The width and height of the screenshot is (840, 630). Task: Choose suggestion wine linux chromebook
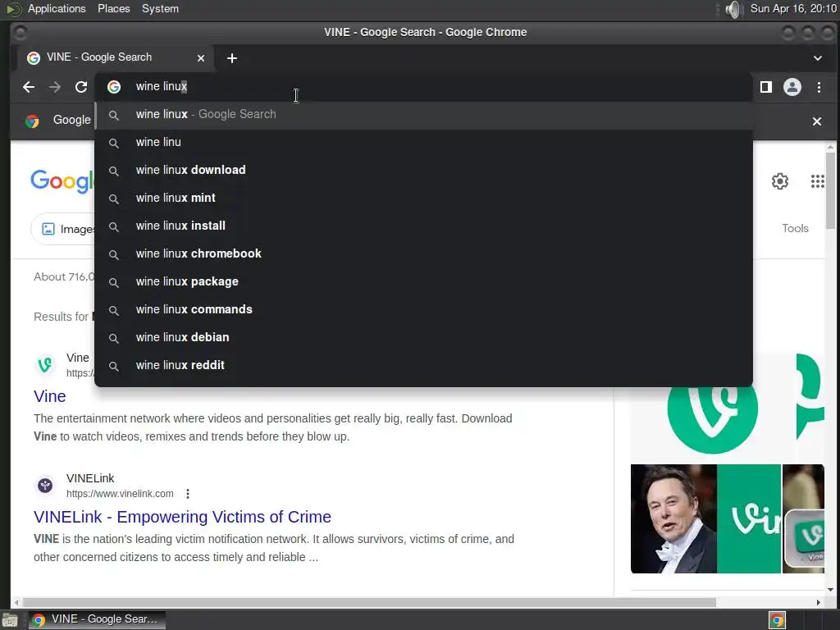pyautogui.click(x=423, y=254)
